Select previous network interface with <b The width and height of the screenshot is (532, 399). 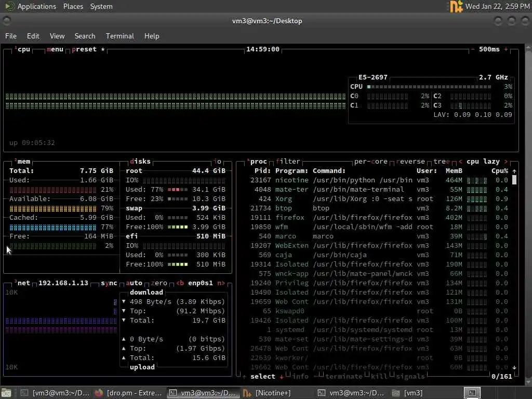[x=180, y=283]
